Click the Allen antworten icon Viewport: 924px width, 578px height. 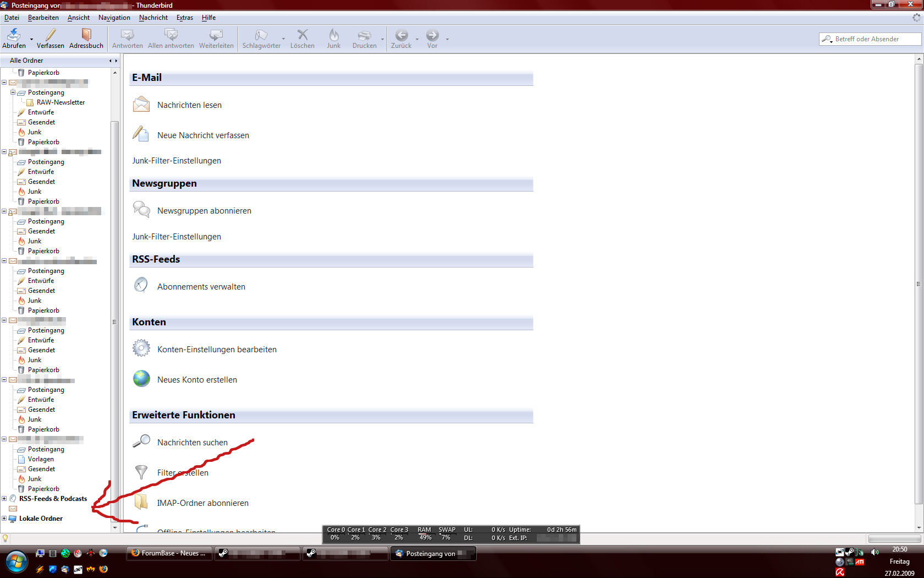click(171, 35)
